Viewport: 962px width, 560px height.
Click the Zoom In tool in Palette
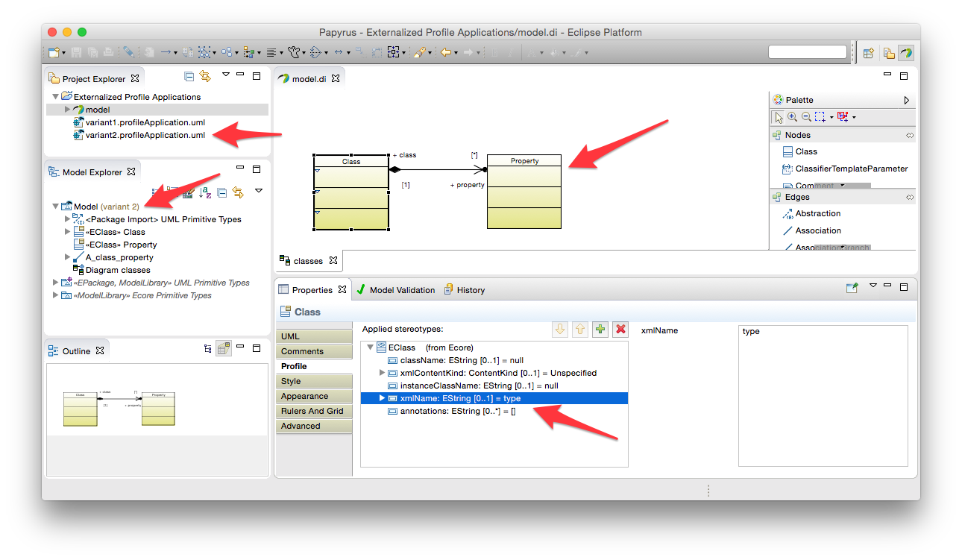coord(793,117)
